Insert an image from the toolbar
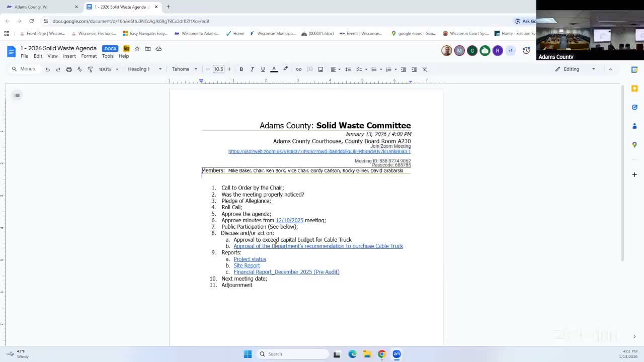This screenshot has width=644, height=362. 320,69
